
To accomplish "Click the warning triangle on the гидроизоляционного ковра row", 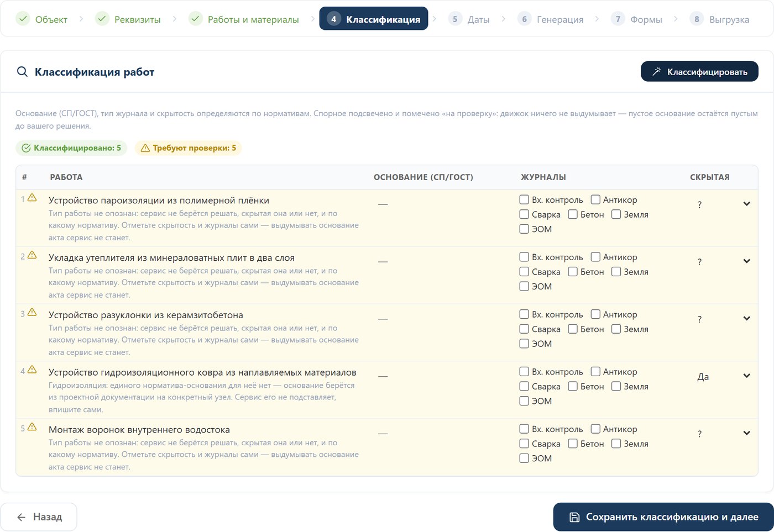I will coord(32,370).
